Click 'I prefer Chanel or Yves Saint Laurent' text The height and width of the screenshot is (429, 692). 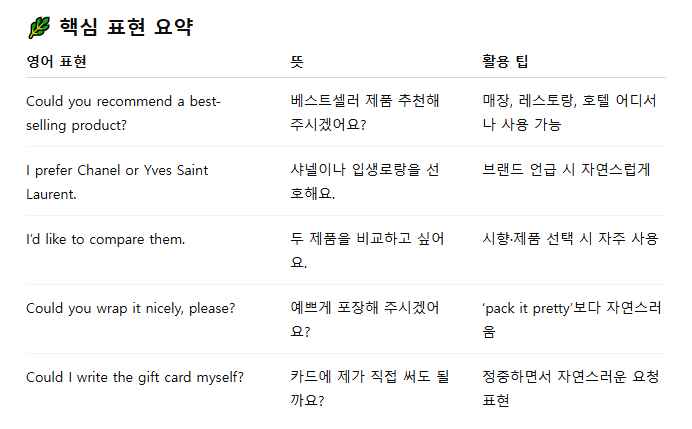coord(117,182)
